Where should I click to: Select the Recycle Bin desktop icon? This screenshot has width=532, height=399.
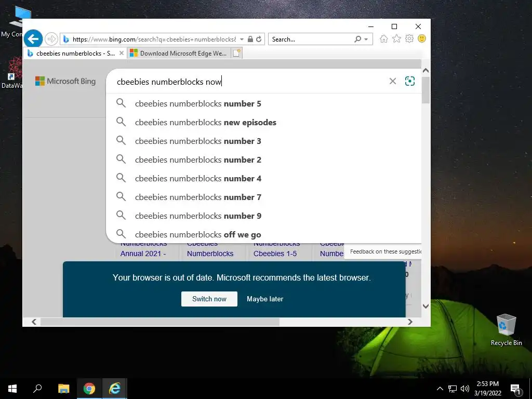(x=506, y=330)
